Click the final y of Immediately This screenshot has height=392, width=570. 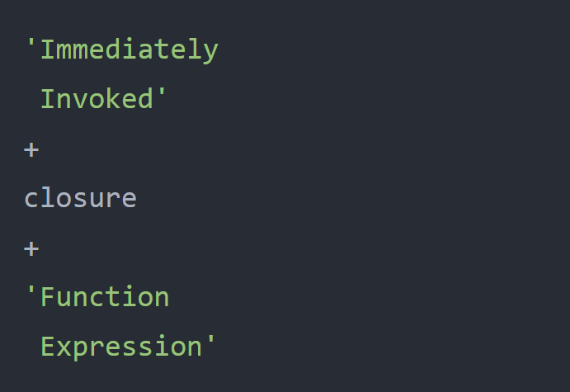210,53
